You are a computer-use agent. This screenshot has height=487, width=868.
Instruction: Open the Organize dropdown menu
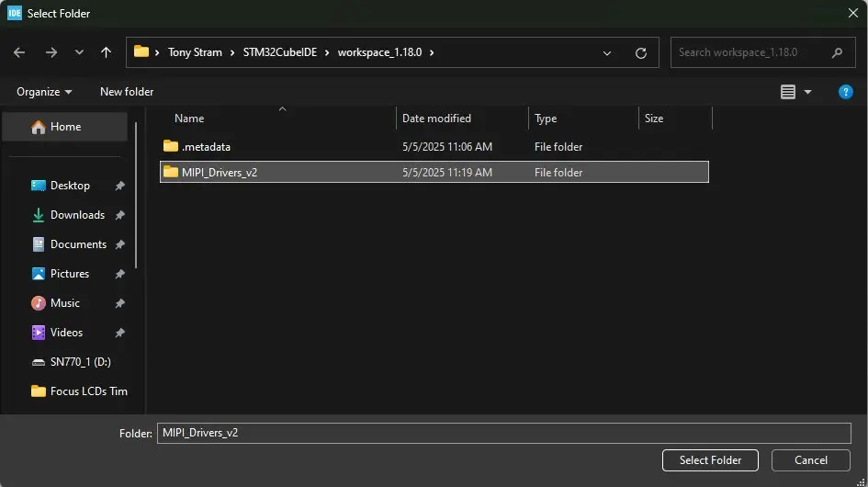click(43, 92)
